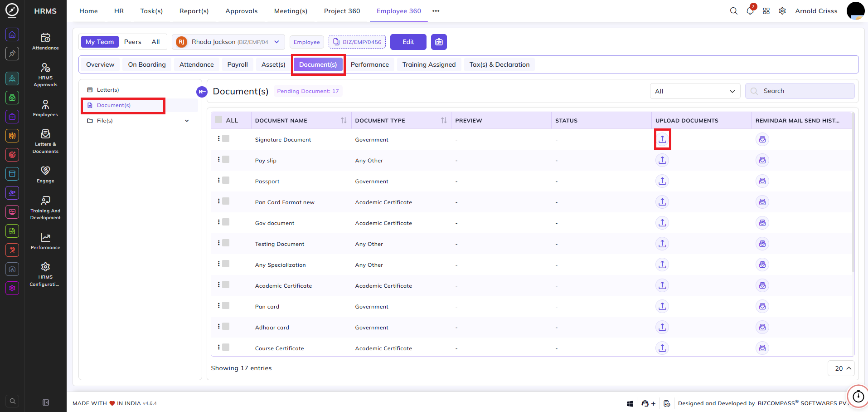
Task: Upload file for Signature Document
Action: click(662, 139)
